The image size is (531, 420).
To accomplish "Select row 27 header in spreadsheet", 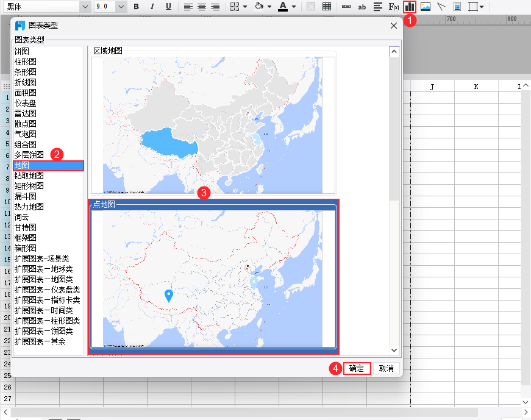I will (x=8, y=399).
